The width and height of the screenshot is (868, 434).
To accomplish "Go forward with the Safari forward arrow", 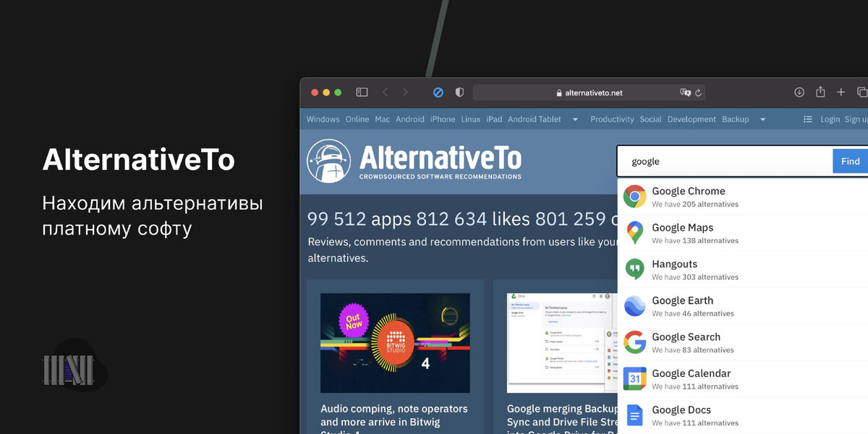I will [x=405, y=93].
